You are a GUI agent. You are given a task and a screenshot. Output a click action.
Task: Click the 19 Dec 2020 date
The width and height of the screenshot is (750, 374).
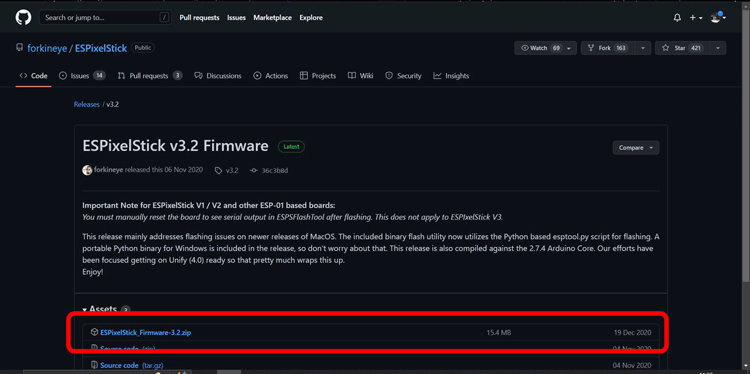click(x=632, y=332)
